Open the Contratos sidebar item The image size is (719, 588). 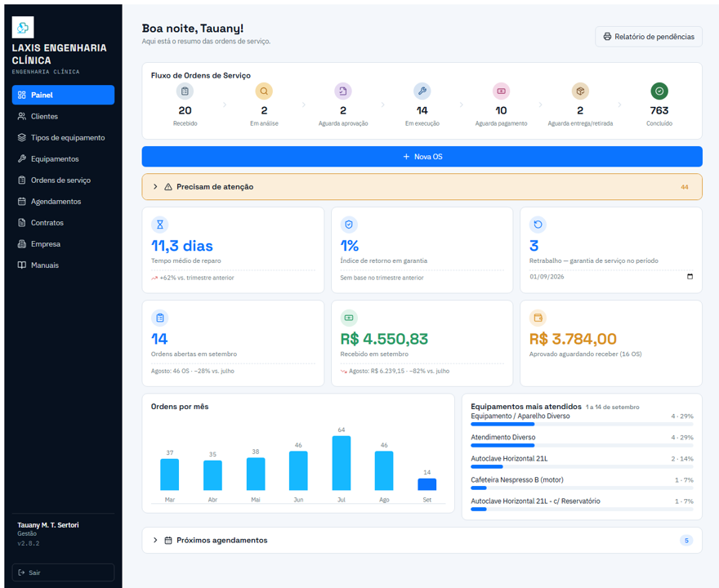(x=63, y=223)
